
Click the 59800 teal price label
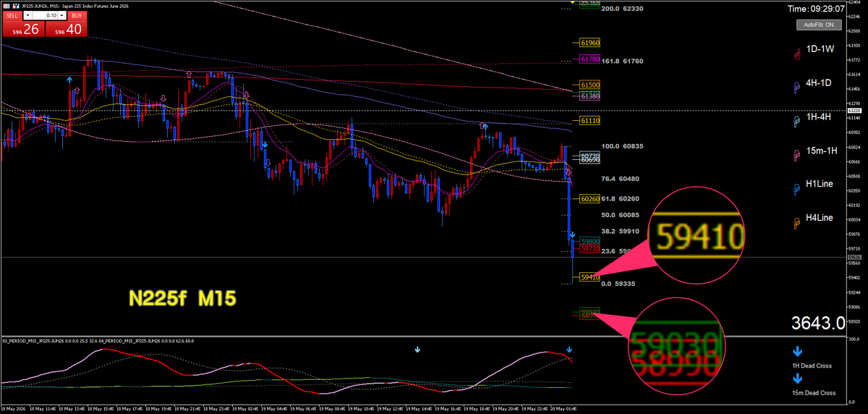coord(590,242)
